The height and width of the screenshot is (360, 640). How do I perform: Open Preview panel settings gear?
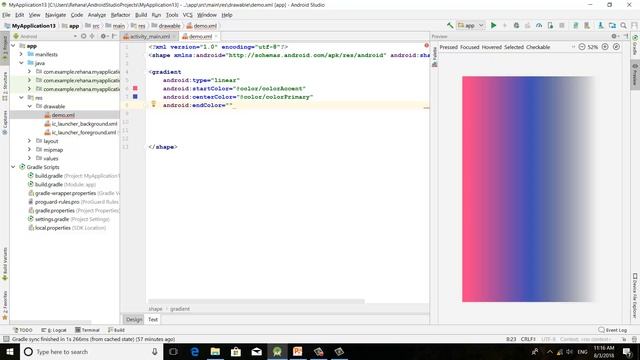click(x=614, y=36)
